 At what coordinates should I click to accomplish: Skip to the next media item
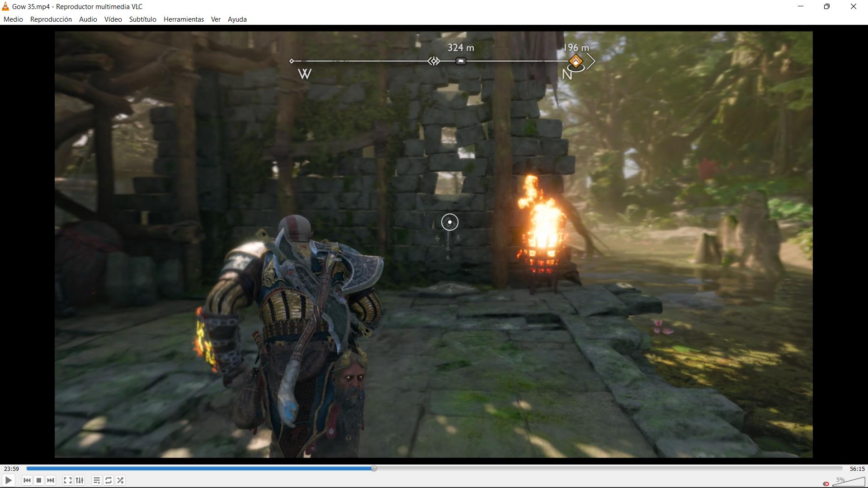[51, 480]
